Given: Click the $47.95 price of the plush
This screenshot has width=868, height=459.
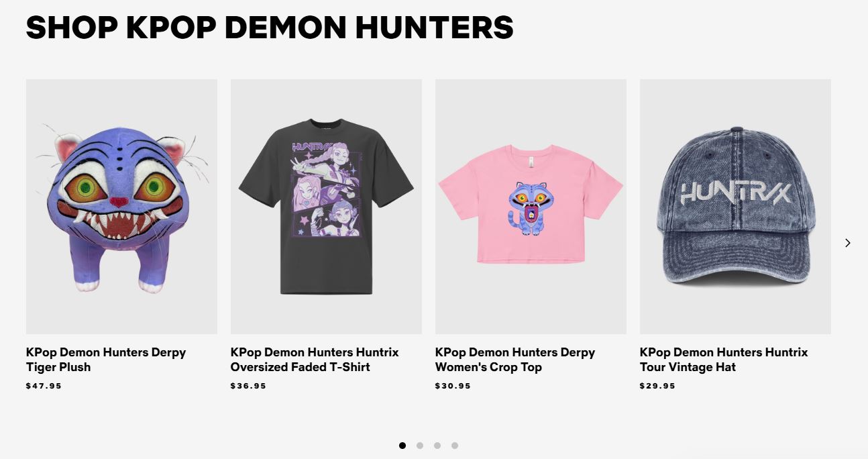Looking at the screenshot, I should tap(44, 386).
